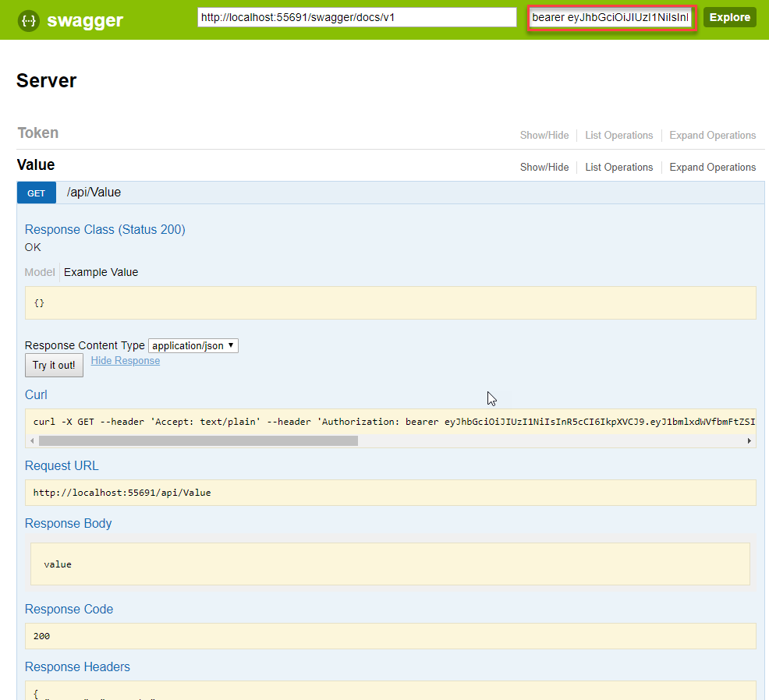769x700 pixels.
Task: Open the Response Content Type dropdown
Action: (x=193, y=345)
